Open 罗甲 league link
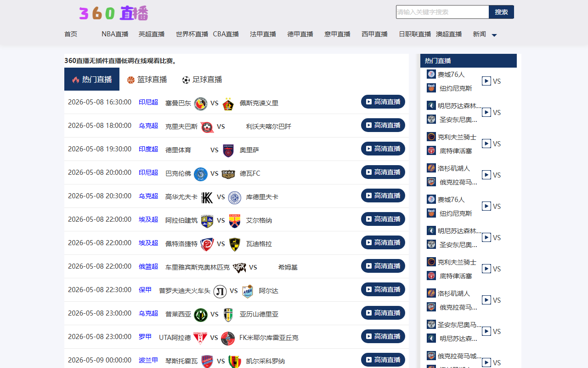This screenshot has height=368, width=588. click(x=145, y=337)
